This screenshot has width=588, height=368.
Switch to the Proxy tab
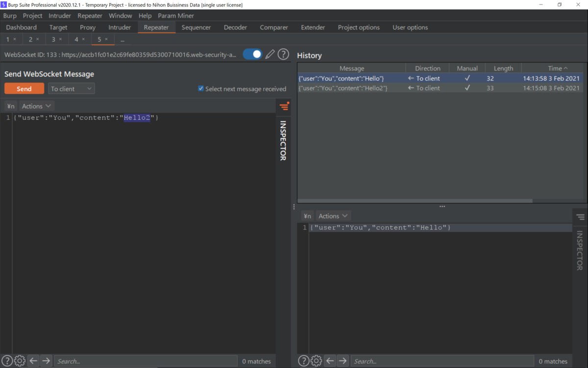click(x=88, y=27)
